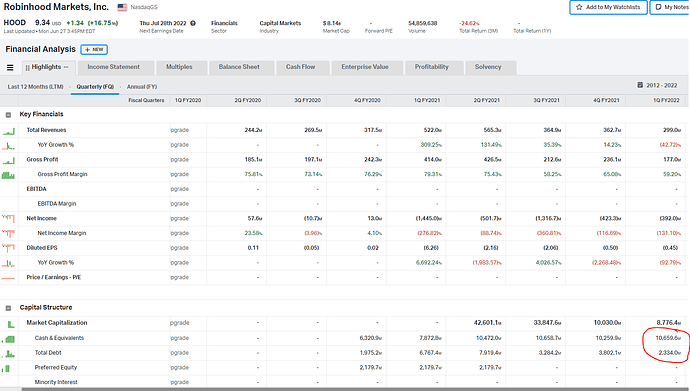Click the calendar icon for 2012 - 2022 range
This screenshot has width=690, height=391.
[640, 85]
